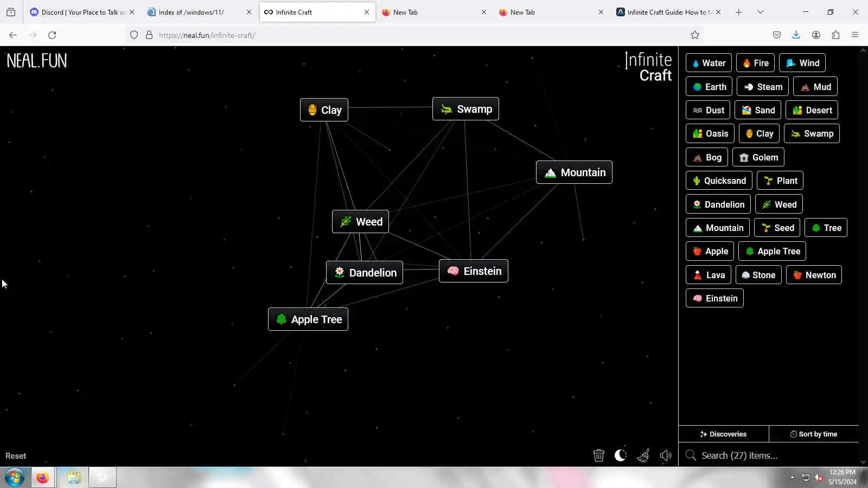Click Mountain in the sidebar list
Screen dimensions: 868x488
point(718,228)
